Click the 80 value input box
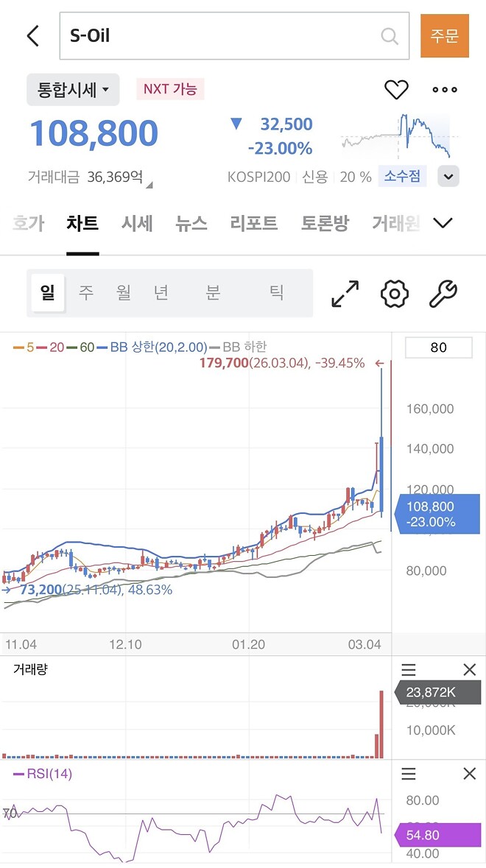 click(x=438, y=347)
